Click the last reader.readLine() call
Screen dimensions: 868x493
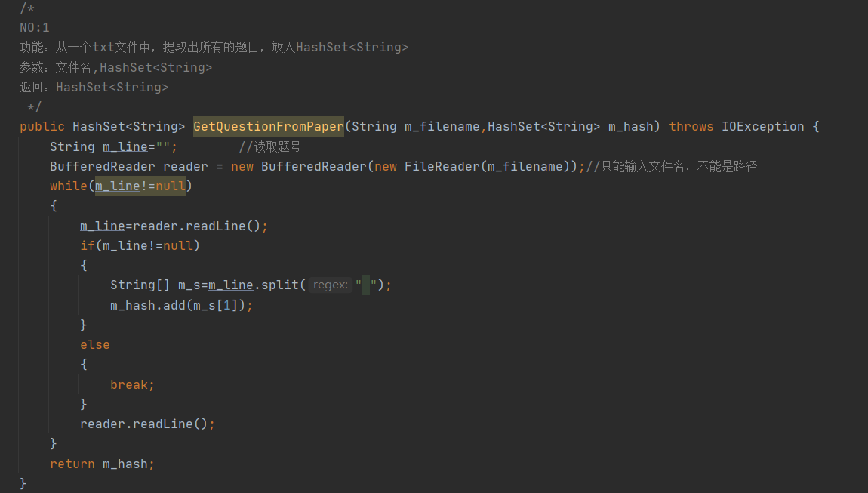(148, 424)
